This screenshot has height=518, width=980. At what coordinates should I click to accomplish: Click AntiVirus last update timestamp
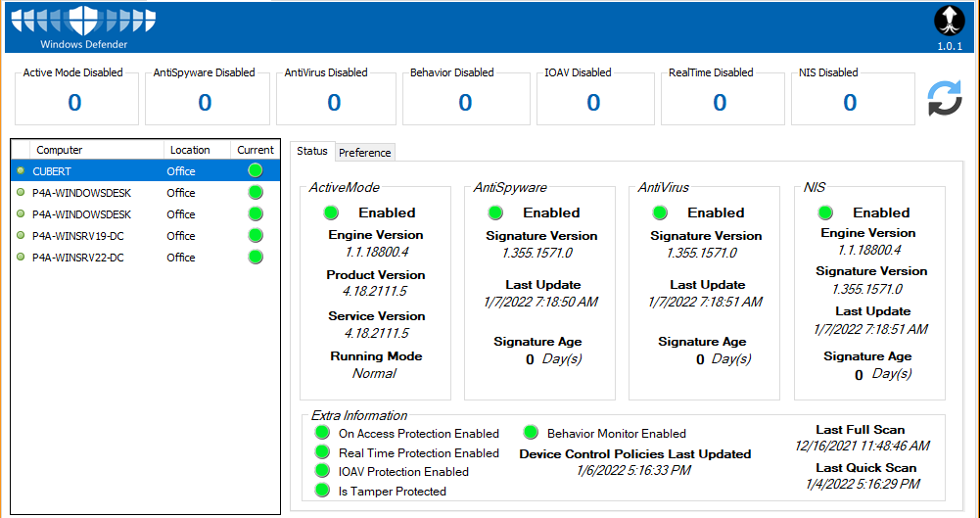click(705, 302)
